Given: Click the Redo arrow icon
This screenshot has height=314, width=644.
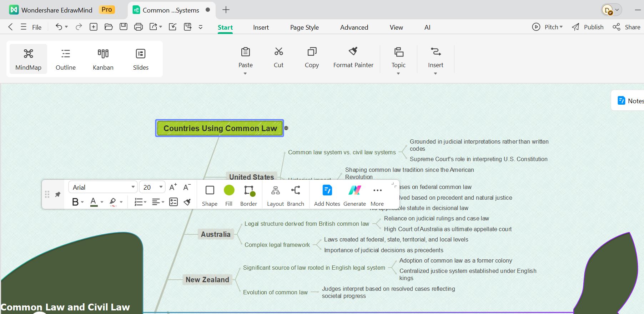Looking at the screenshot, I should click(79, 27).
